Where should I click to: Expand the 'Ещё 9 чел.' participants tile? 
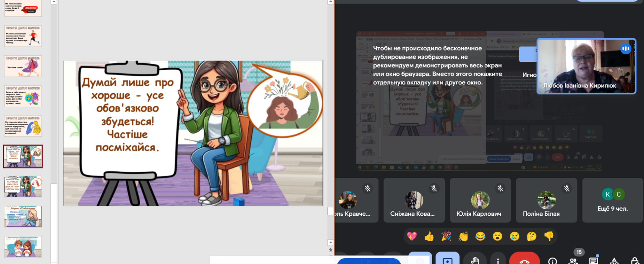(613, 200)
